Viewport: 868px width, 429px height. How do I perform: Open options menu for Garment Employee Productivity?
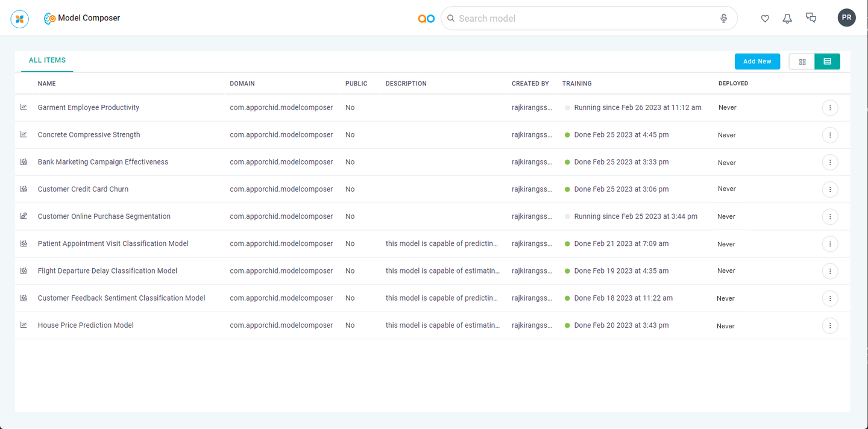point(829,108)
